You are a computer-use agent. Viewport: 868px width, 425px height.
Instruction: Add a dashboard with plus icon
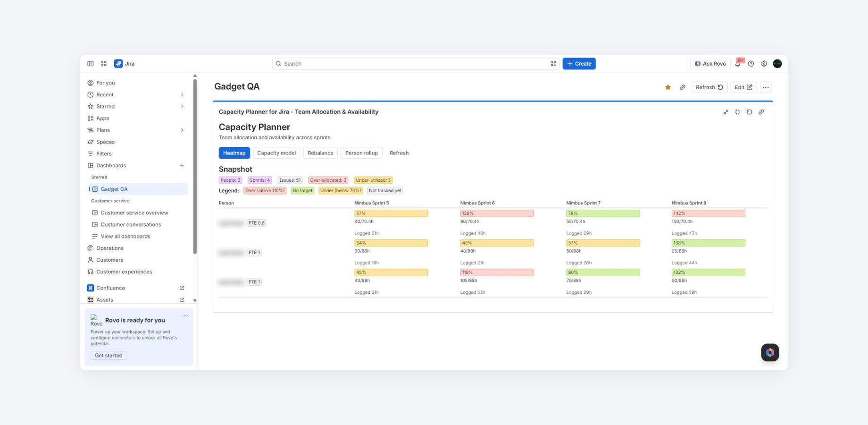pyautogui.click(x=182, y=166)
